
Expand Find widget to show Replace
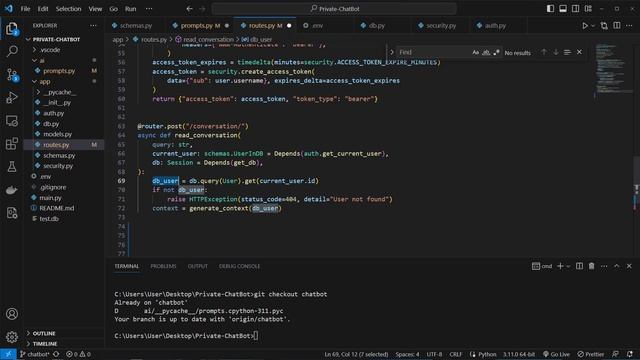(391, 52)
